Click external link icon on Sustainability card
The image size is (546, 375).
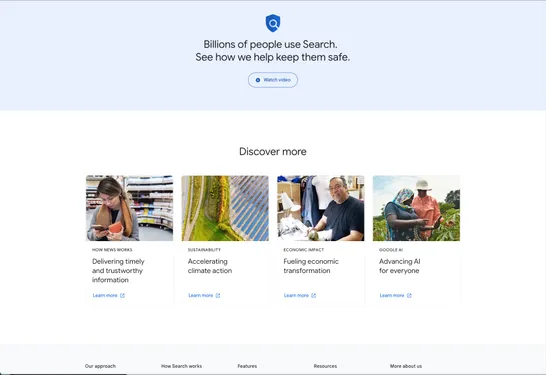(x=218, y=295)
